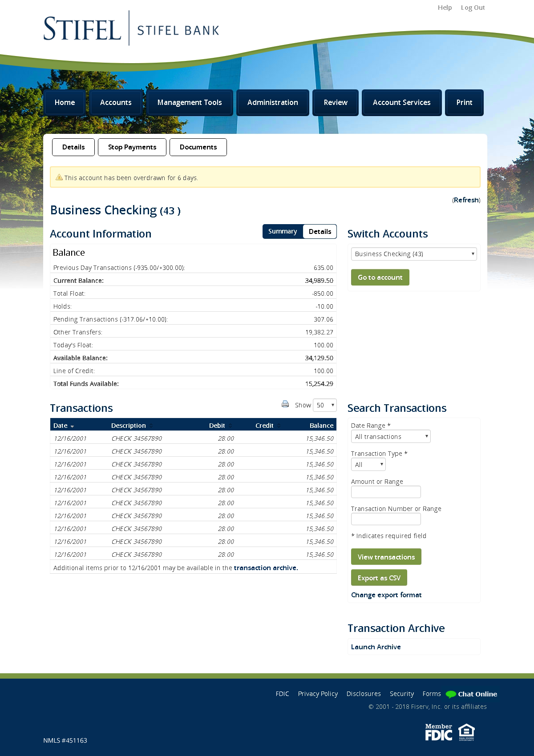This screenshot has width=534, height=756.
Task: Select the Stop Payments tab
Action: [x=132, y=147]
